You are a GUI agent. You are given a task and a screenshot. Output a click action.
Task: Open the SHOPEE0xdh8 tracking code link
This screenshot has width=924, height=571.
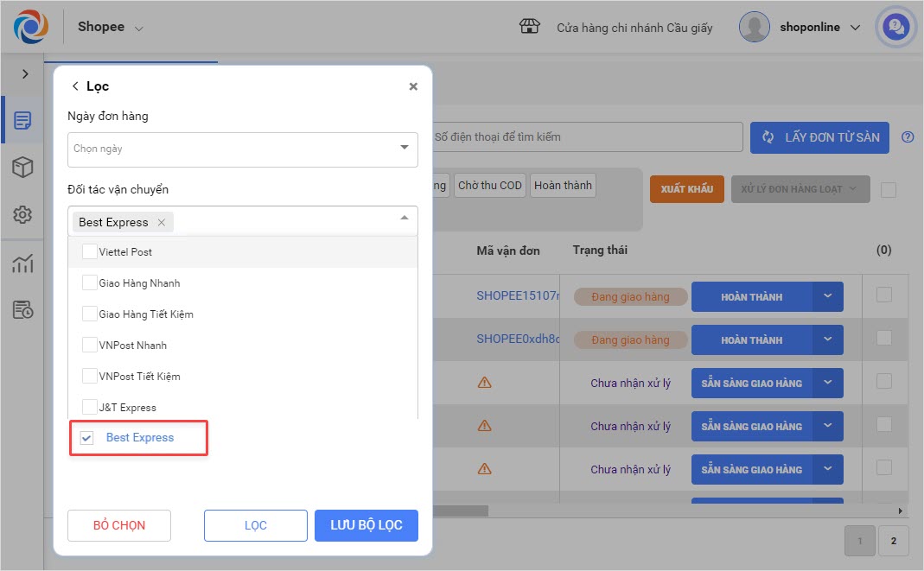point(518,339)
